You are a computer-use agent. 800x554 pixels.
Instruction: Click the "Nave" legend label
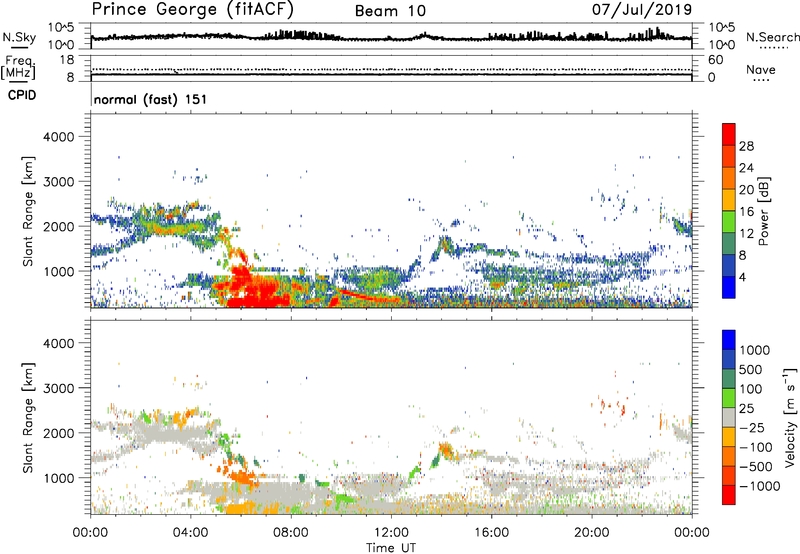point(761,70)
